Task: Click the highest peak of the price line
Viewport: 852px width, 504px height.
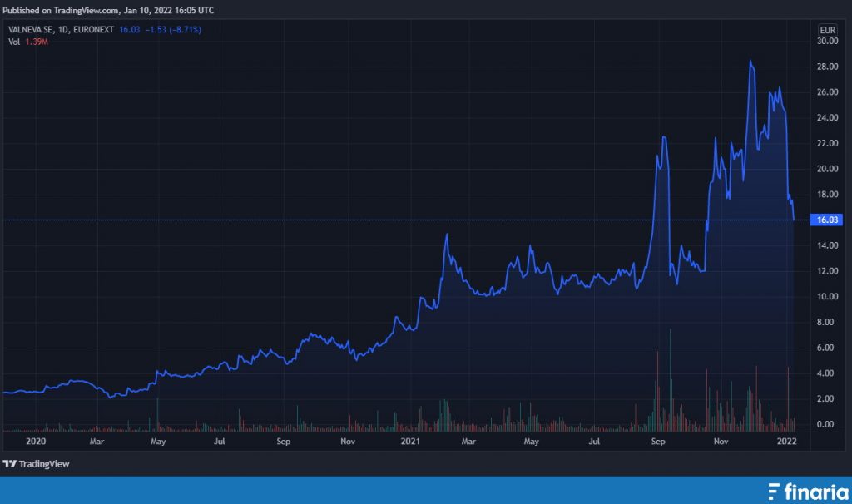Action: coord(750,61)
